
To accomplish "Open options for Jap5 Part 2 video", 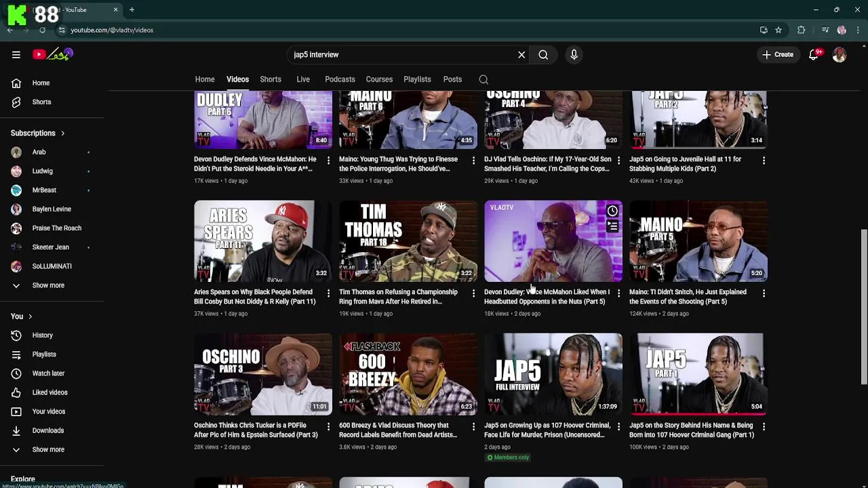I will click(764, 161).
